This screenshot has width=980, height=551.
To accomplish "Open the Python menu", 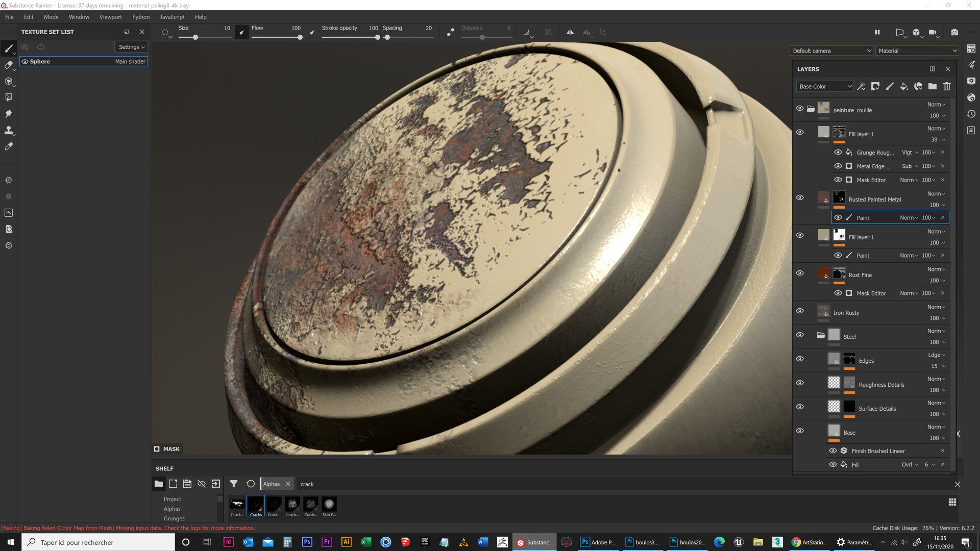I will (x=141, y=17).
